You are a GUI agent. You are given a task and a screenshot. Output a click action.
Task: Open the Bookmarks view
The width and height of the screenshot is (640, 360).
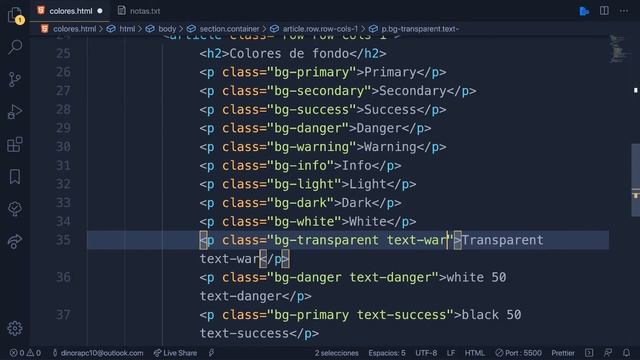pyautogui.click(x=15, y=177)
